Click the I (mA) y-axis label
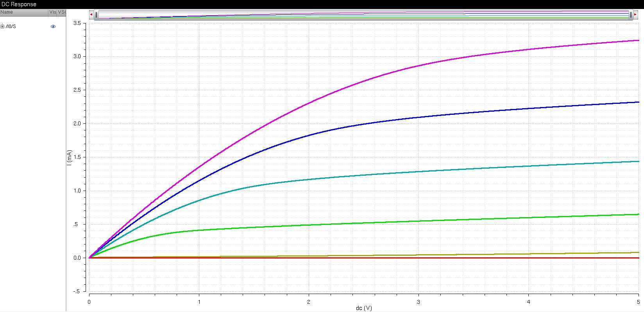Screen dimensions: 644x312 coord(70,157)
